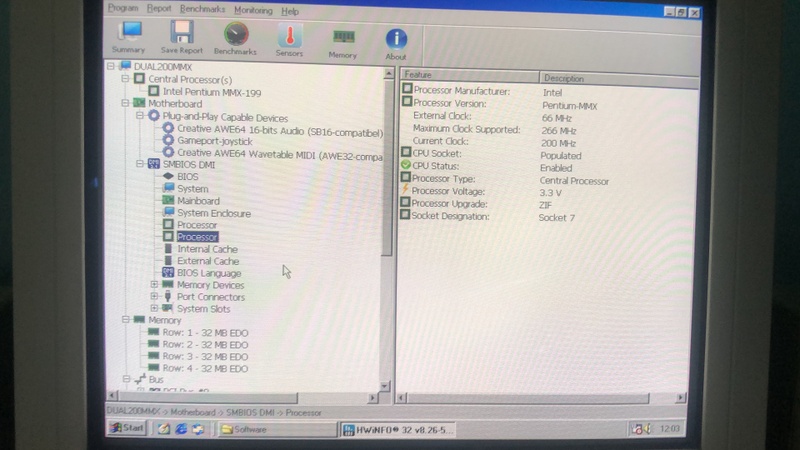Viewport: 800px width, 450px height.
Task: Open the Memory module toolbar icon
Action: pyautogui.click(x=343, y=43)
